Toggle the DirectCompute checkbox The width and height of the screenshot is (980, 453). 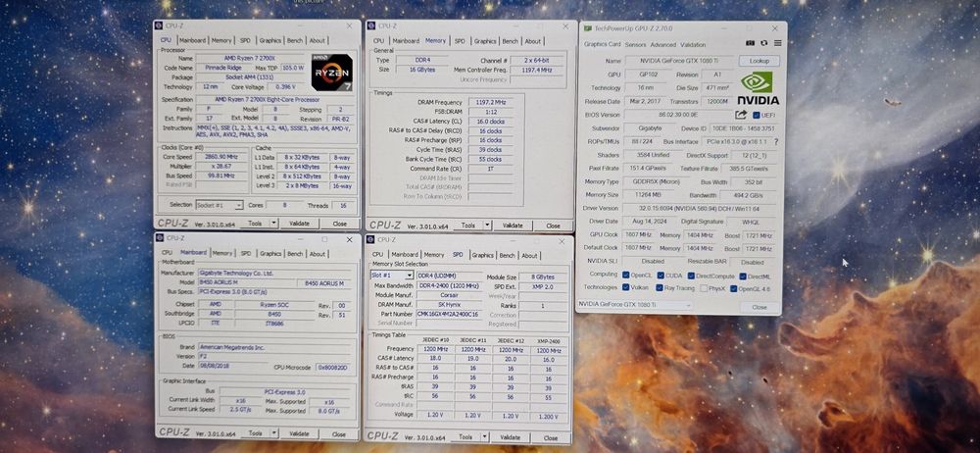click(x=691, y=276)
